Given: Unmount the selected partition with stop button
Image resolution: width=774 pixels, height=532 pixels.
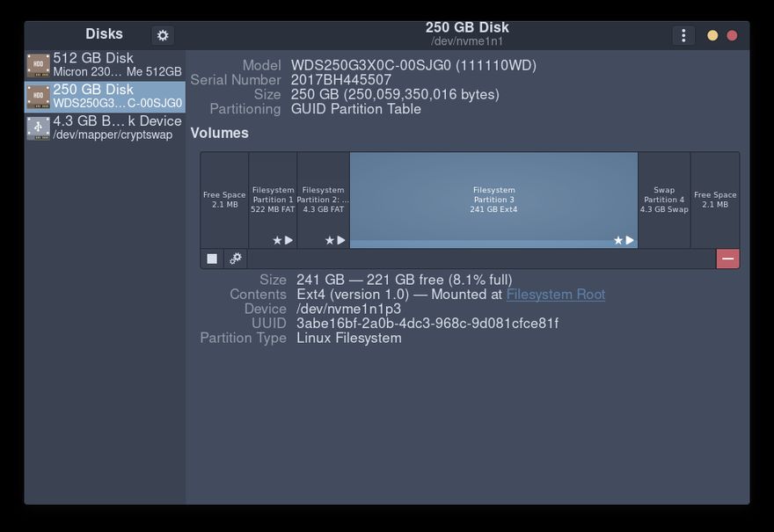Looking at the screenshot, I should [212, 259].
